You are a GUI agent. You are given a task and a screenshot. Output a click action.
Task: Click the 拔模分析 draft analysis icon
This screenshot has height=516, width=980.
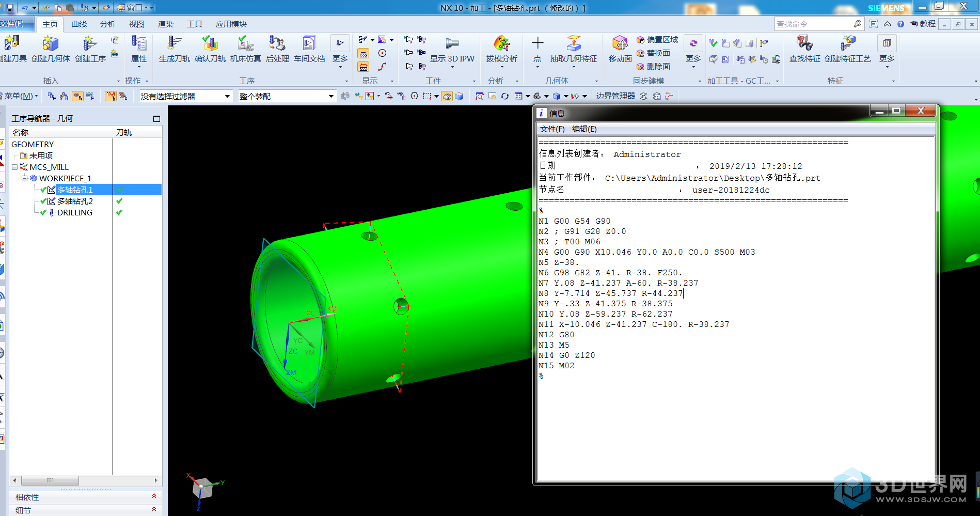[x=501, y=44]
